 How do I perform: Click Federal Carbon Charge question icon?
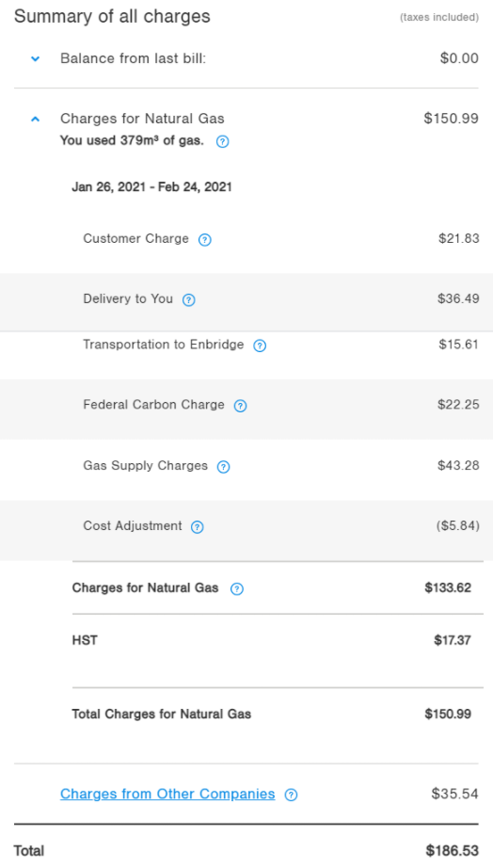(240, 406)
